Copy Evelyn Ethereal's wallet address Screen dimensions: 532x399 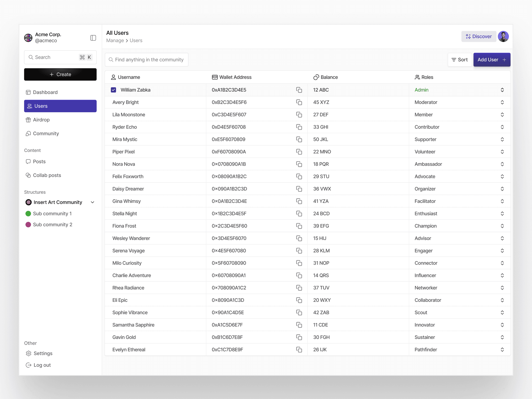click(299, 350)
